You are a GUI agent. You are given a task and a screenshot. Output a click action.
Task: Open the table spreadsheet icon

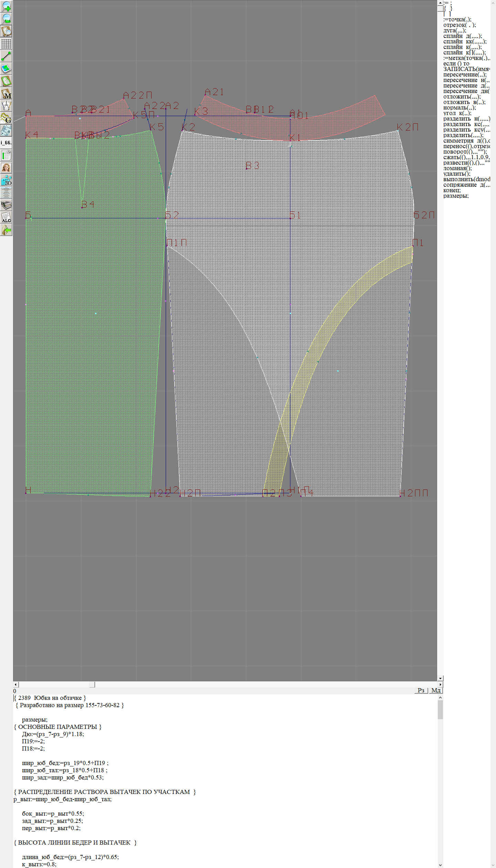[6, 155]
